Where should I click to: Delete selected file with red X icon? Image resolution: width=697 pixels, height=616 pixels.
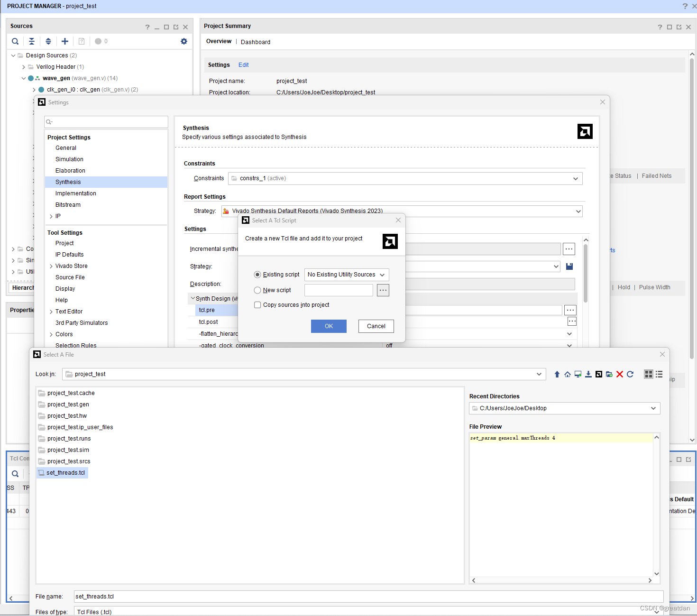620,374
